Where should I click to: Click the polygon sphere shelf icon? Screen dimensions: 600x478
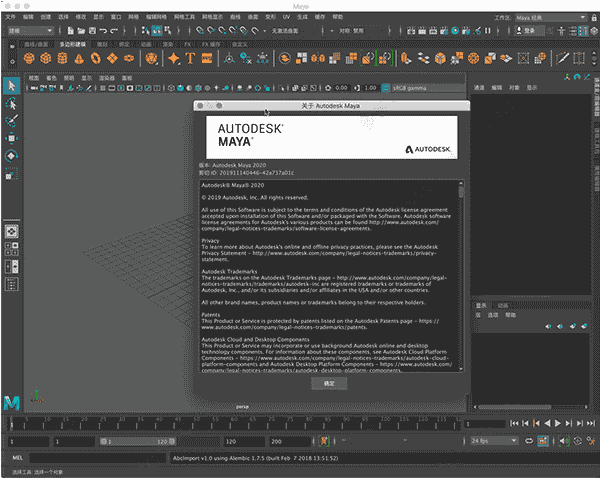pos(29,58)
